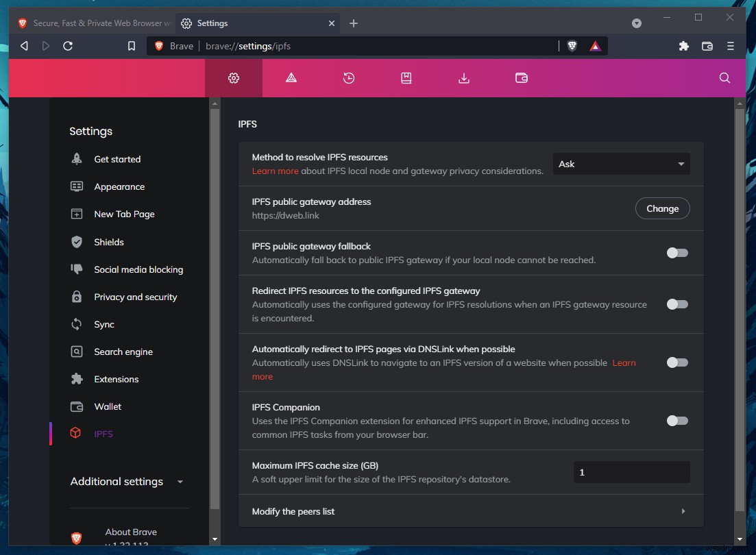Open the Wallet icon in the settings toolbar

[x=522, y=78]
